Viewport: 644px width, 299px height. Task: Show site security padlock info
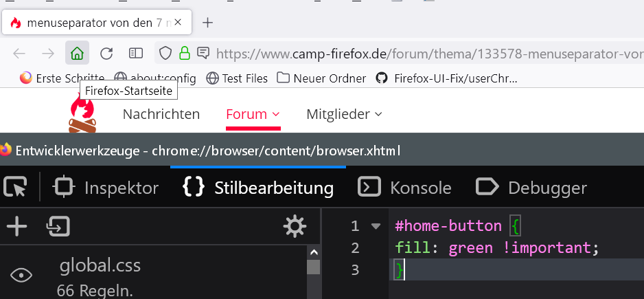pos(184,53)
